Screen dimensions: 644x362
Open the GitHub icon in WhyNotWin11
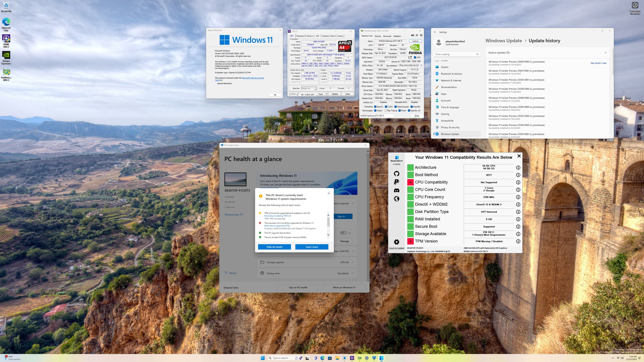[397, 173]
